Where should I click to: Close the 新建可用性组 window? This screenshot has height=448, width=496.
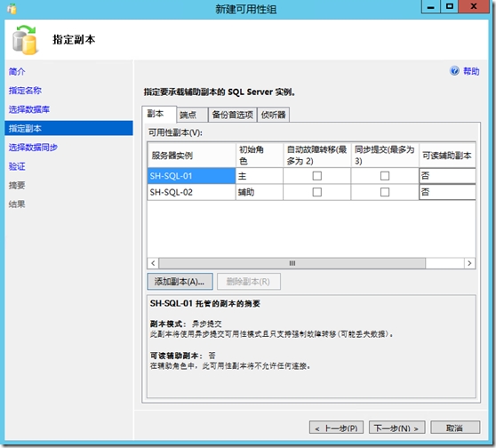[x=474, y=6]
